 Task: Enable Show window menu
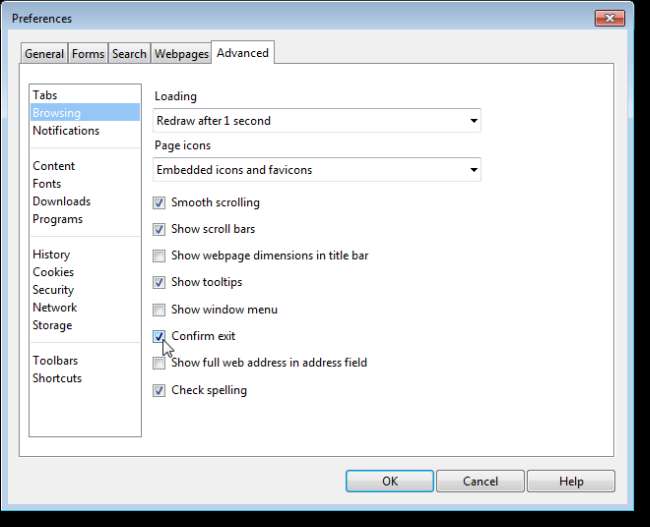pos(159,310)
